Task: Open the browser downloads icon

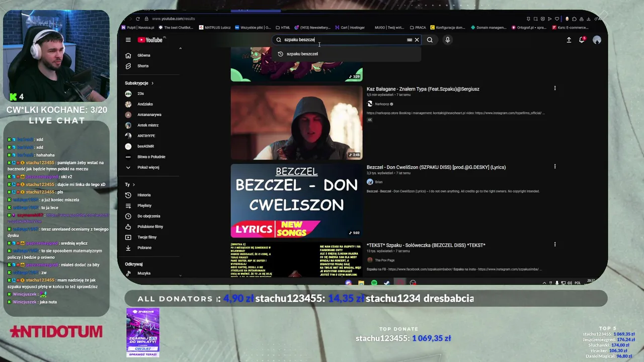Action: point(588,19)
